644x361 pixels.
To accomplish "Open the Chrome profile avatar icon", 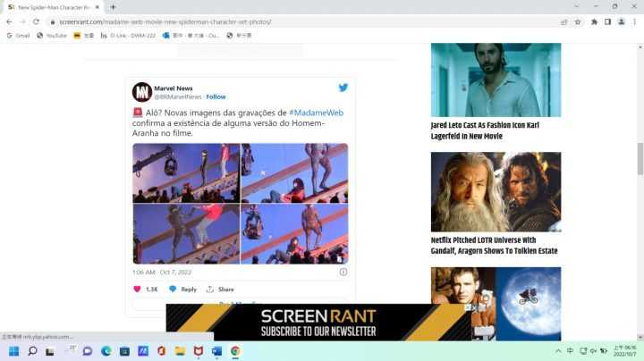I will click(x=622, y=21).
